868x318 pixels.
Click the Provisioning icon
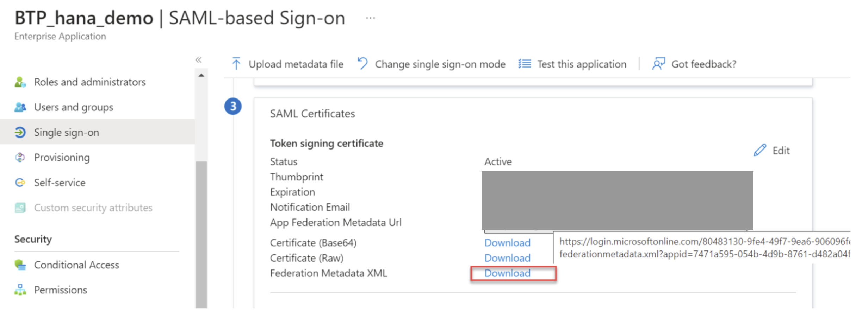click(x=20, y=158)
